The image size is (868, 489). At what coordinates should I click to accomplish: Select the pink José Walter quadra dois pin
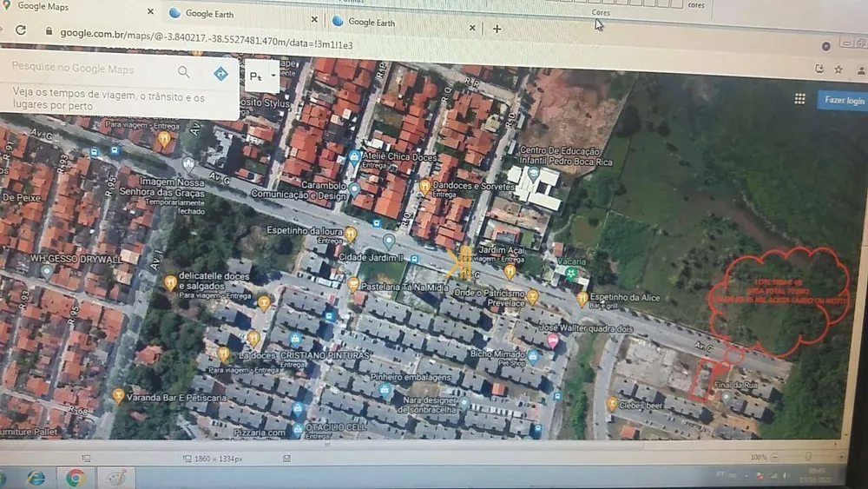552,341
